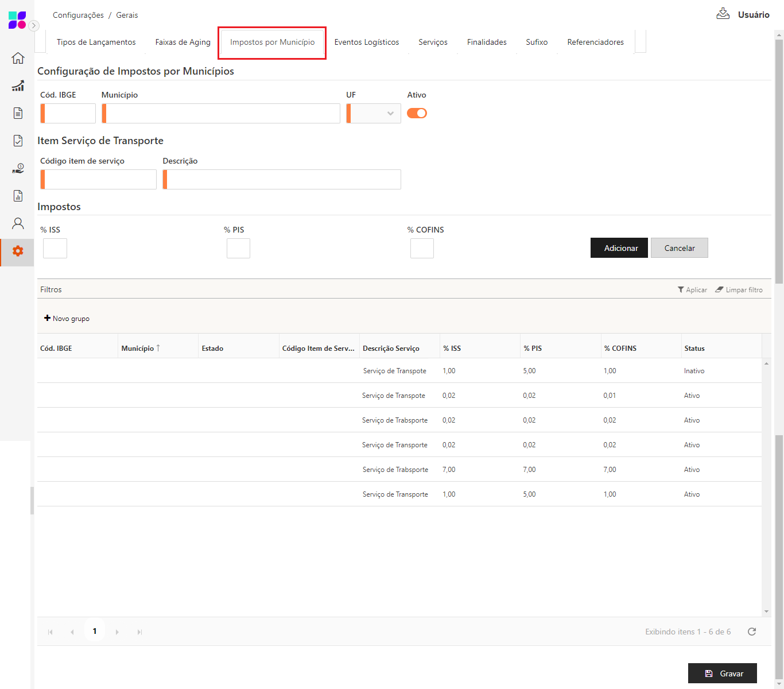Toggle the Ativo switch off
This screenshot has width=784, height=689.
pyautogui.click(x=417, y=113)
